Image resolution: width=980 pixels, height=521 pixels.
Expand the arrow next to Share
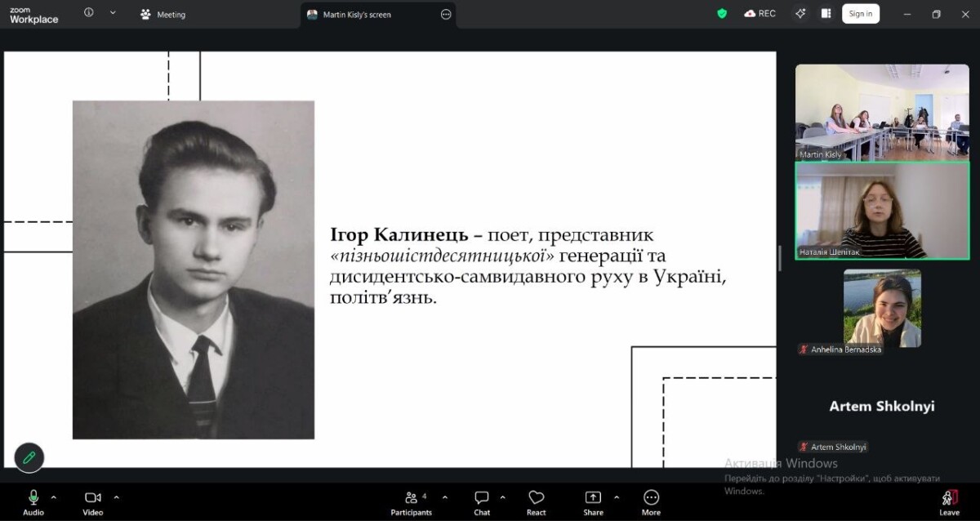(616, 497)
